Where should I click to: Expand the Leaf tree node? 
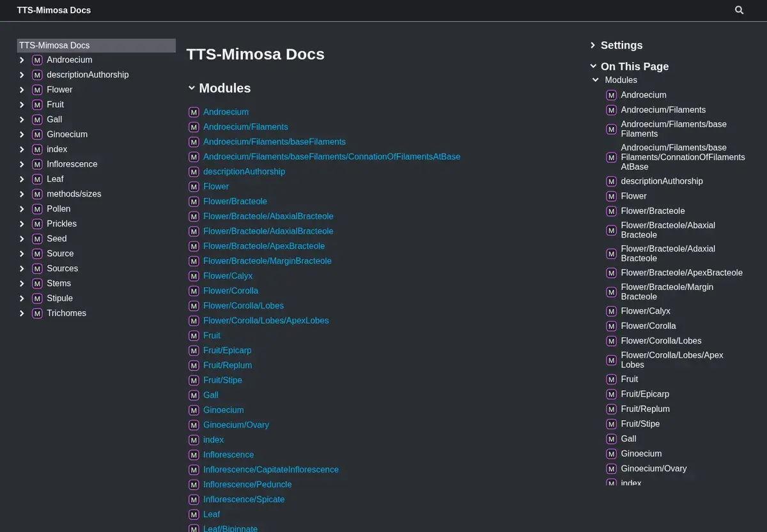point(22,179)
